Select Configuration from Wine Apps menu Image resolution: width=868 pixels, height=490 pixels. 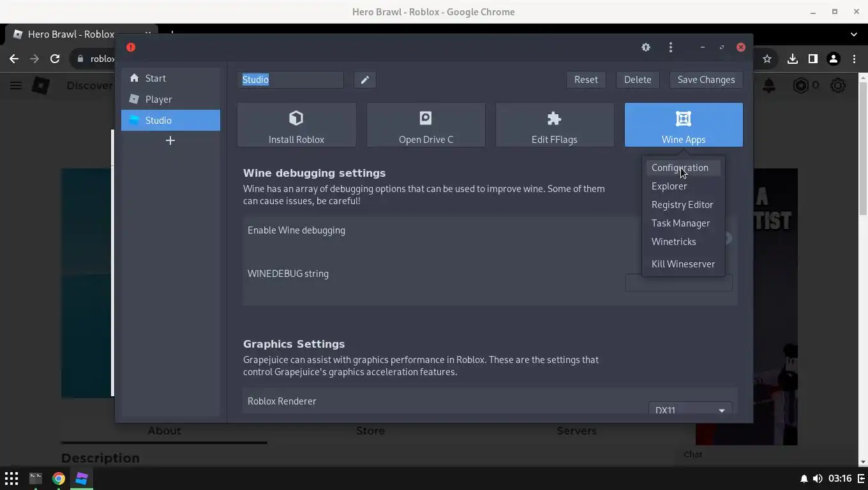(683, 168)
